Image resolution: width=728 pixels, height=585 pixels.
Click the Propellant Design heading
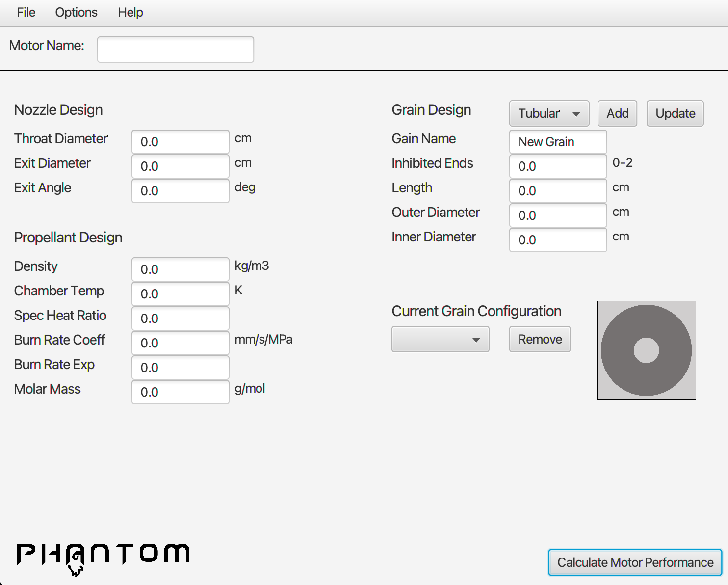click(x=68, y=238)
